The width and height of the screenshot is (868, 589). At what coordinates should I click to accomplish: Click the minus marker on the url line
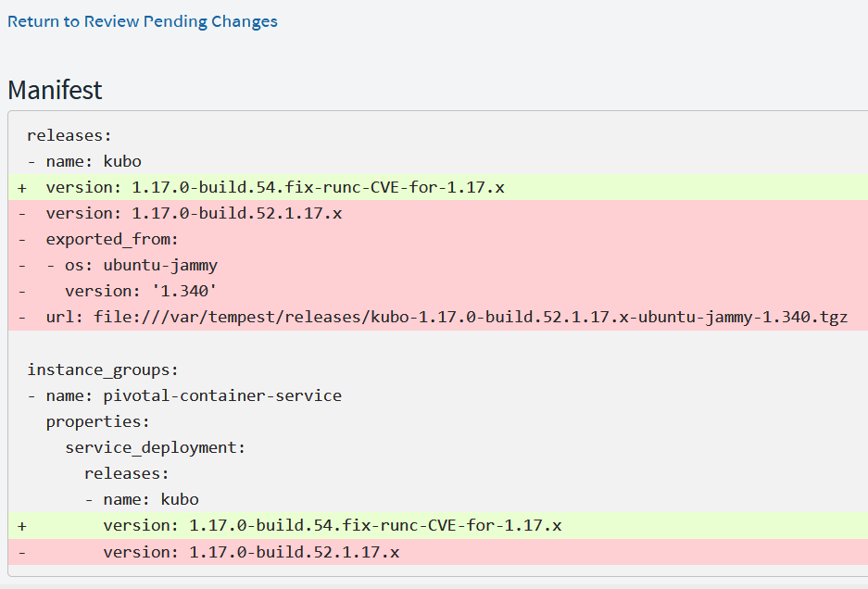tap(21, 317)
